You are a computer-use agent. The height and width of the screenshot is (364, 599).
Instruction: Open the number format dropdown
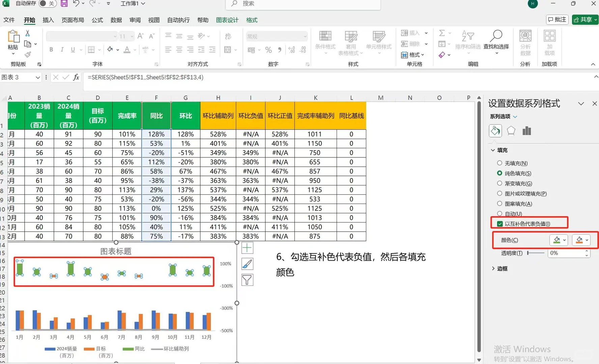pos(305,36)
